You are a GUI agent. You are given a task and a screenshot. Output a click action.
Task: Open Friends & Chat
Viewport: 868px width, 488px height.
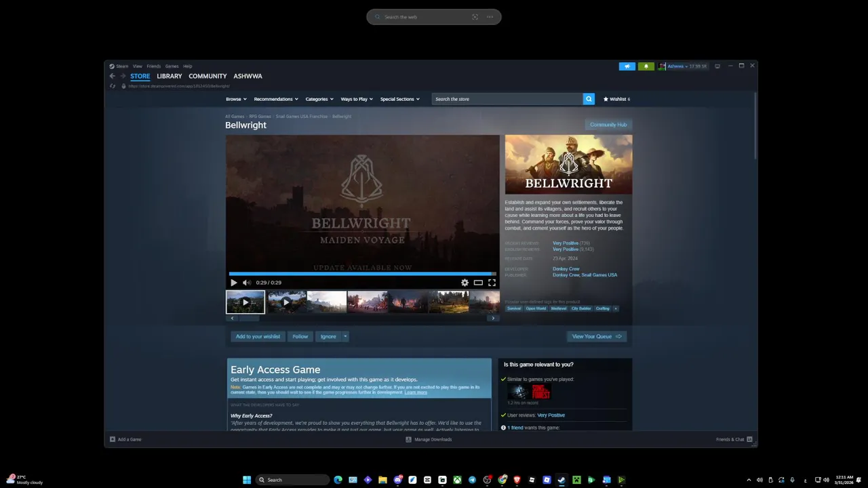(734, 439)
